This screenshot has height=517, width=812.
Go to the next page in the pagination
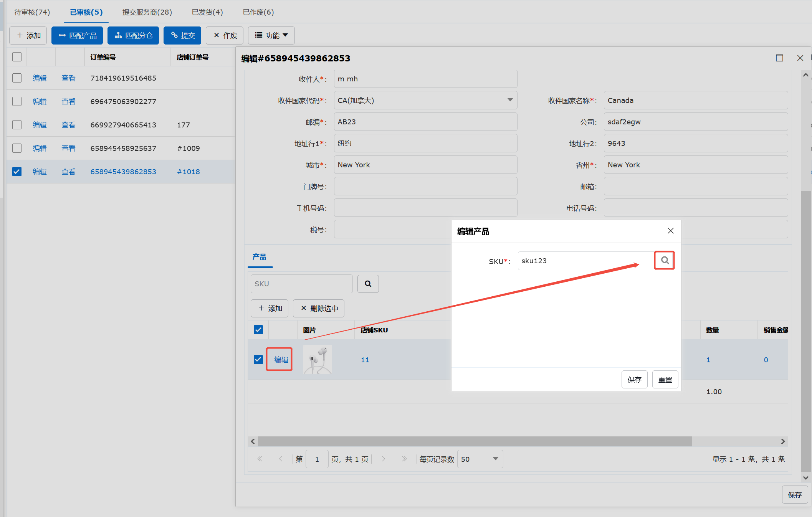pos(383,459)
